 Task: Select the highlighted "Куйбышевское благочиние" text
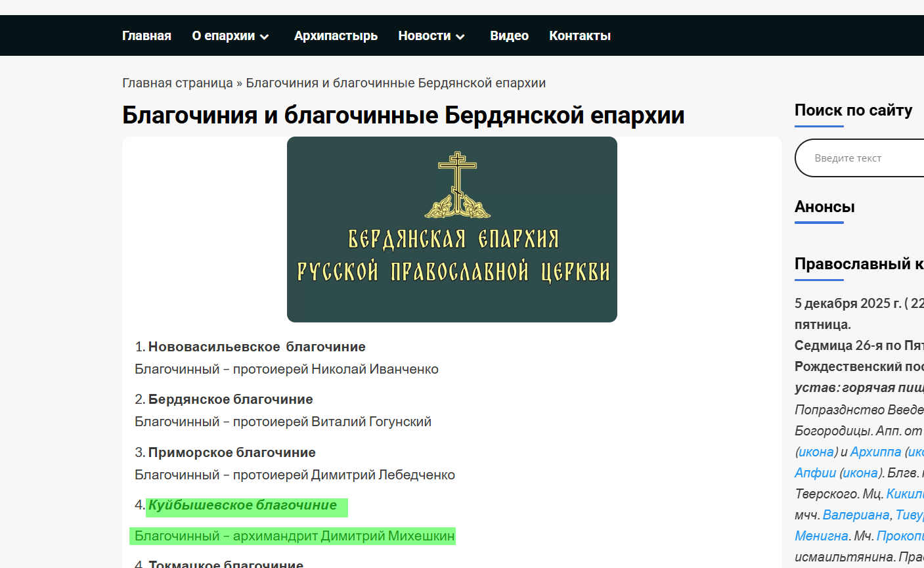[x=247, y=506]
